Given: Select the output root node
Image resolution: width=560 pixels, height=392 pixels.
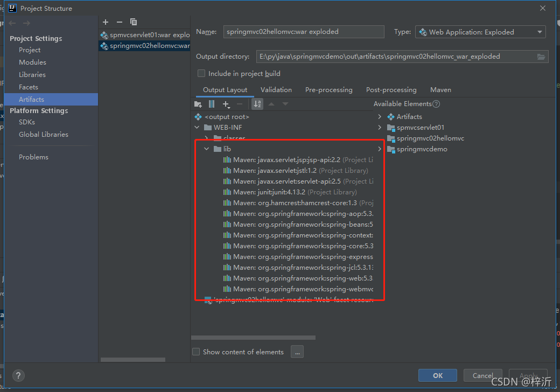Looking at the screenshot, I should (227, 117).
